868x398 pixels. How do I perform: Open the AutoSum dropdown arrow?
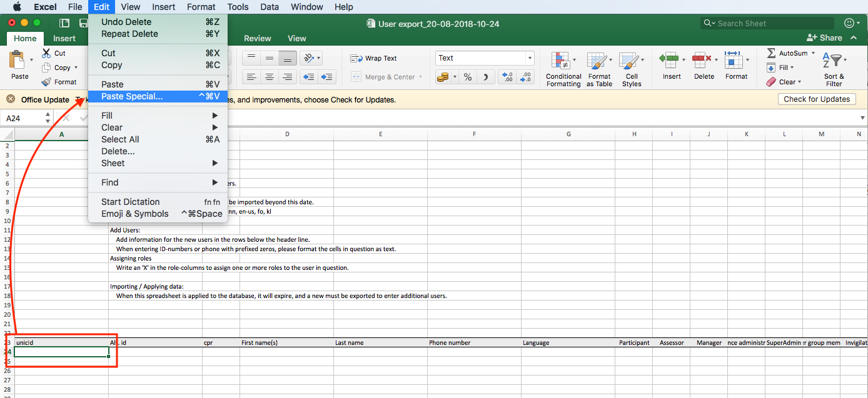coord(814,53)
